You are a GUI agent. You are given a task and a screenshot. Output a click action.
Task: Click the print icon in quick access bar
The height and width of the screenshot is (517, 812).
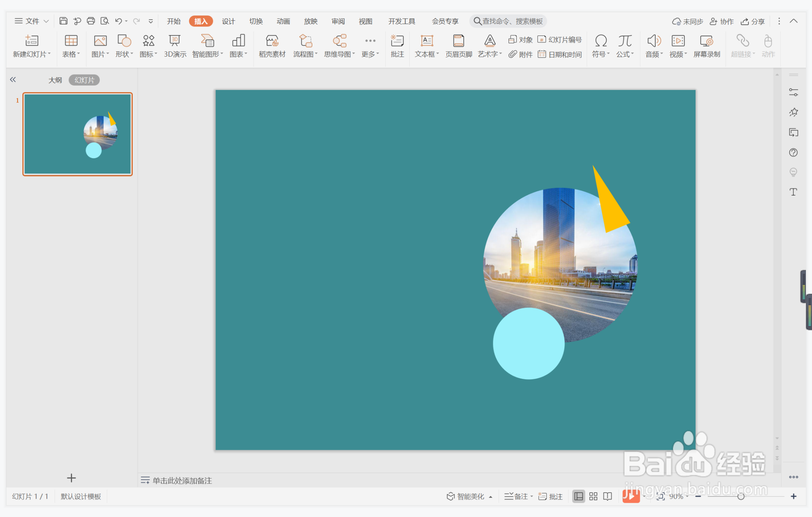pyautogui.click(x=91, y=21)
